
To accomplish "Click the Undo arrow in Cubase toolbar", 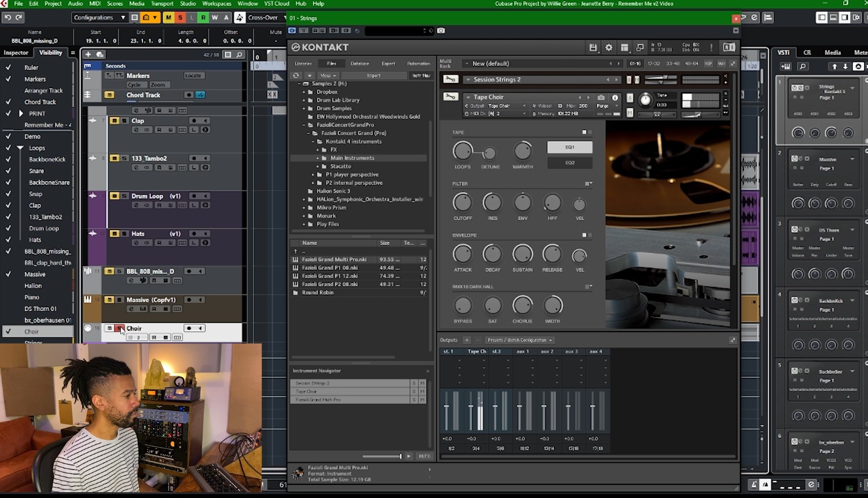I will [7, 17].
